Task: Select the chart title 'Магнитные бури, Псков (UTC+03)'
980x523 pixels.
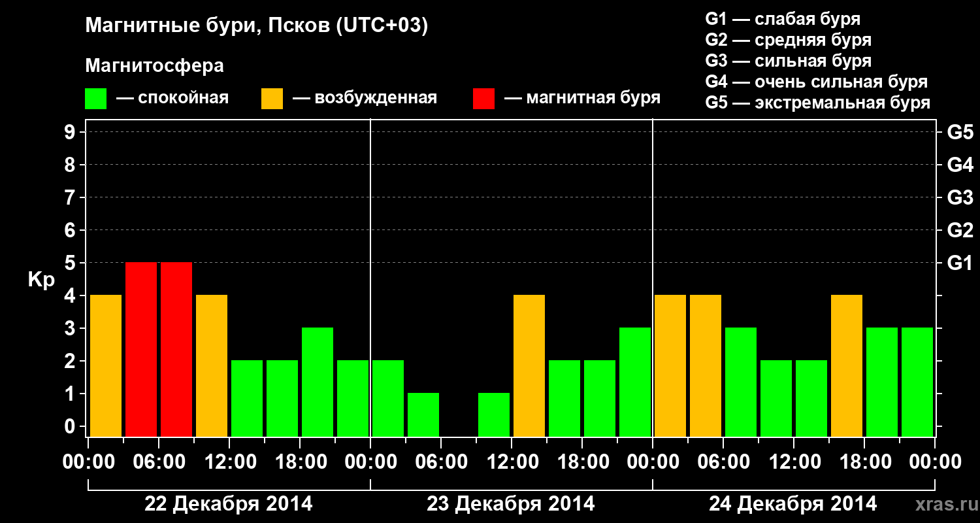Action: pos(257,26)
